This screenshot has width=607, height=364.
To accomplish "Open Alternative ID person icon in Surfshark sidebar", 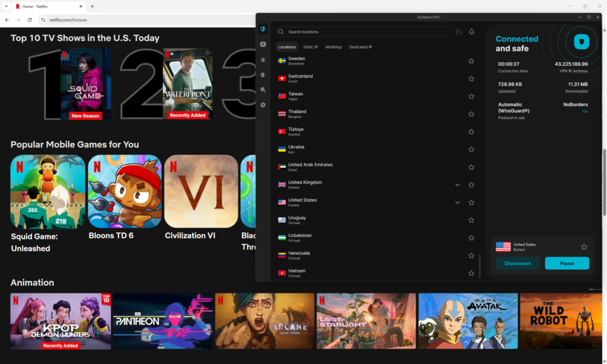I will tap(263, 44).
